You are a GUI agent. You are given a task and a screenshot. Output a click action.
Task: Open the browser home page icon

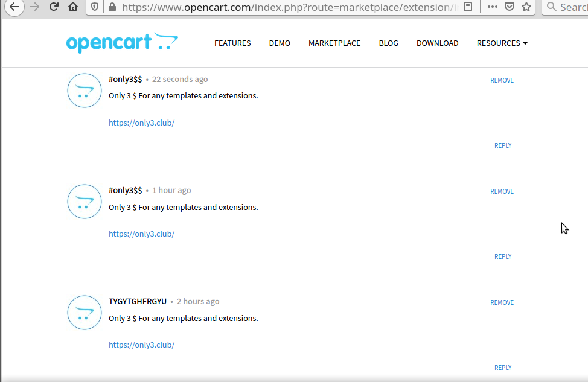click(73, 7)
